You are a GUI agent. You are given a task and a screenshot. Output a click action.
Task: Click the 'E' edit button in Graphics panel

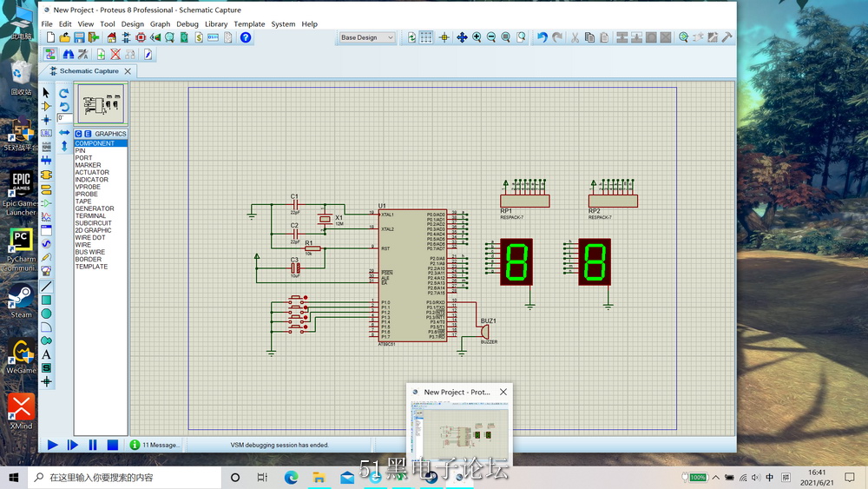[x=88, y=134]
